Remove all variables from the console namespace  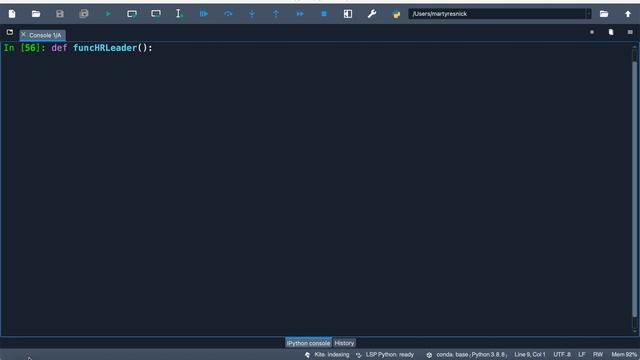click(611, 32)
